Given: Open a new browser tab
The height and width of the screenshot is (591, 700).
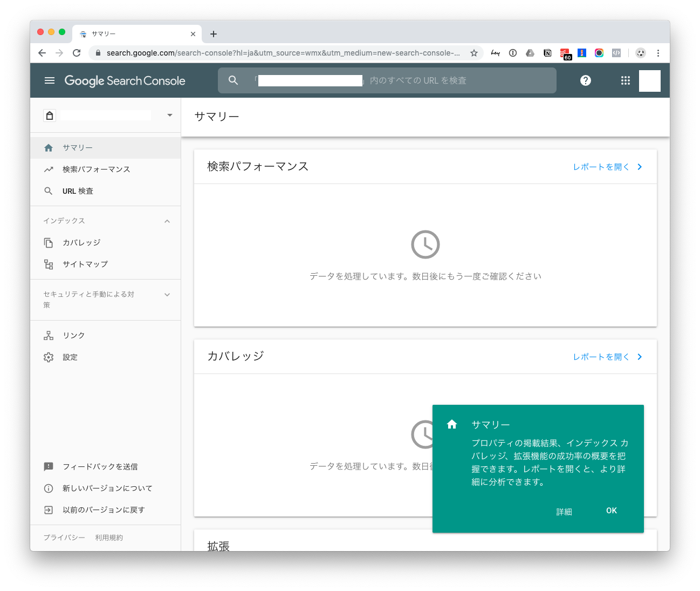Looking at the screenshot, I should point(214,34).
